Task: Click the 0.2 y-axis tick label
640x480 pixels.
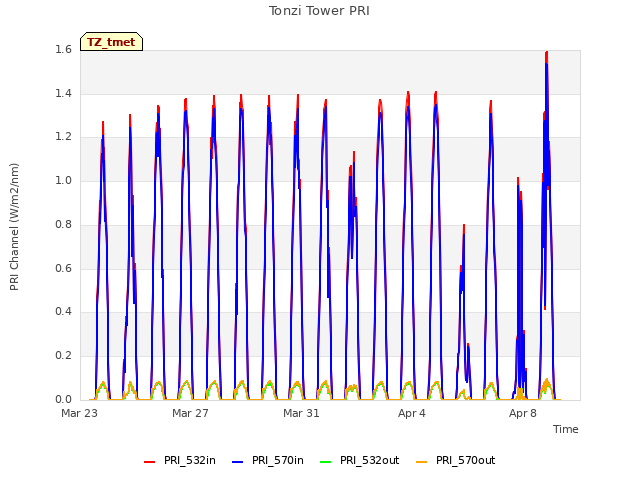Action: pyautogui.click(x=63, y=356)
